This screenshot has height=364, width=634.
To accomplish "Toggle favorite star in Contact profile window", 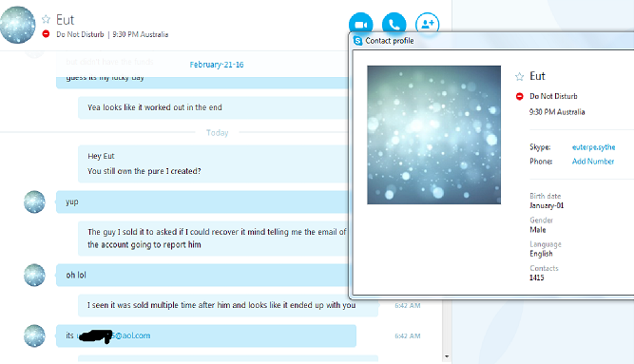I will coord(520,76).
